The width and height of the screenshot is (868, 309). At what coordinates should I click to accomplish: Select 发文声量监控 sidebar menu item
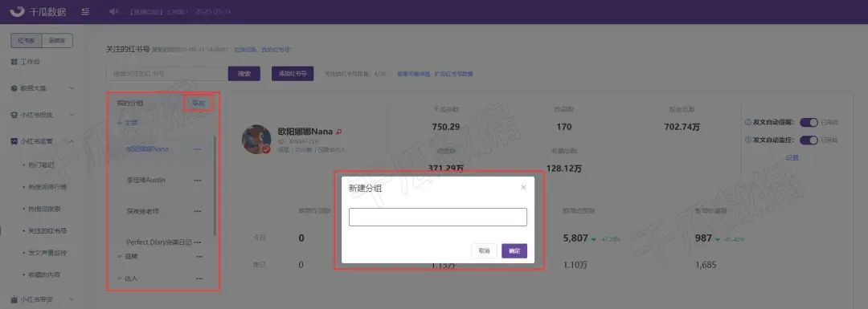coord(47,253)
